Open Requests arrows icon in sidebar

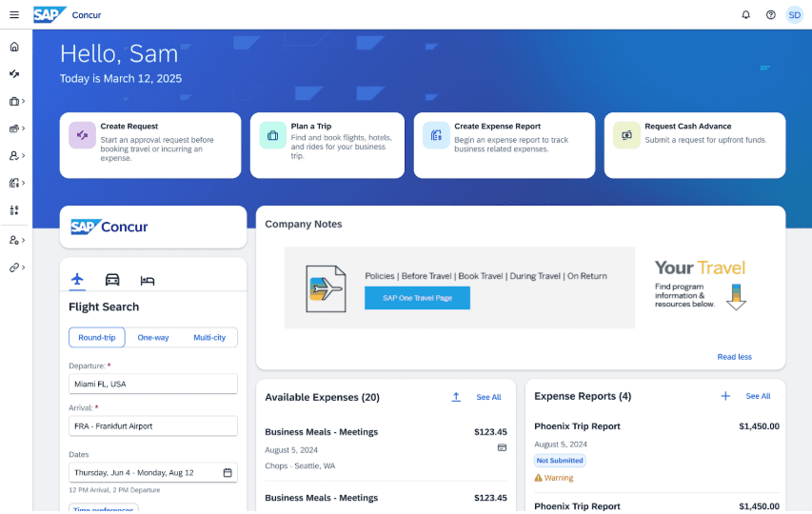[14, 74]
